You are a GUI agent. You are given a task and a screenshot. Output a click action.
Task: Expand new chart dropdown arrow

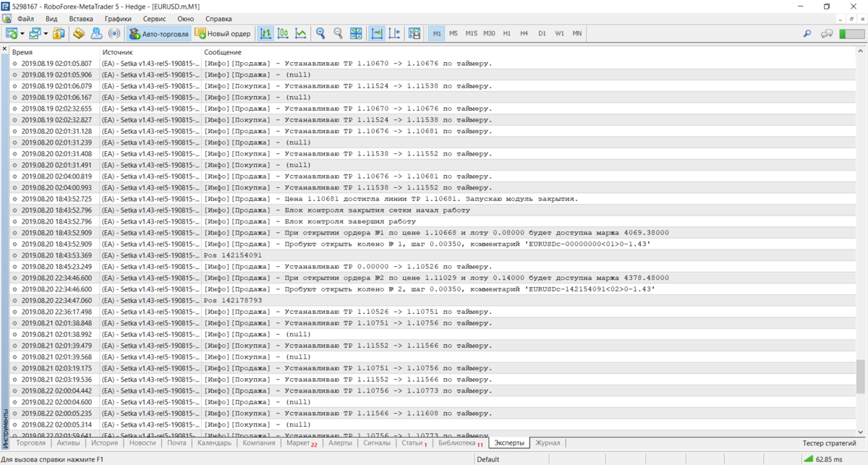pyautogui.click(x=22, y=33)
